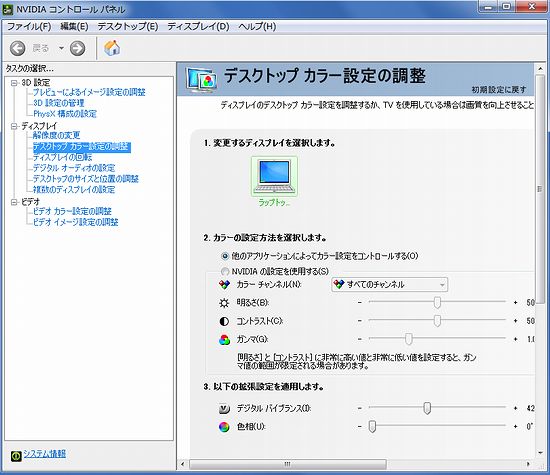This screenshot has width=550, height=475.
Task: Open ディスプレイ(D) menu
Action: pos(198,26)
